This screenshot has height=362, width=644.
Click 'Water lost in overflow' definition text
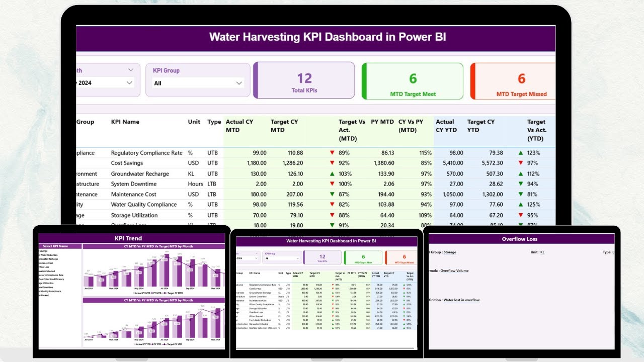pos(461,300)
